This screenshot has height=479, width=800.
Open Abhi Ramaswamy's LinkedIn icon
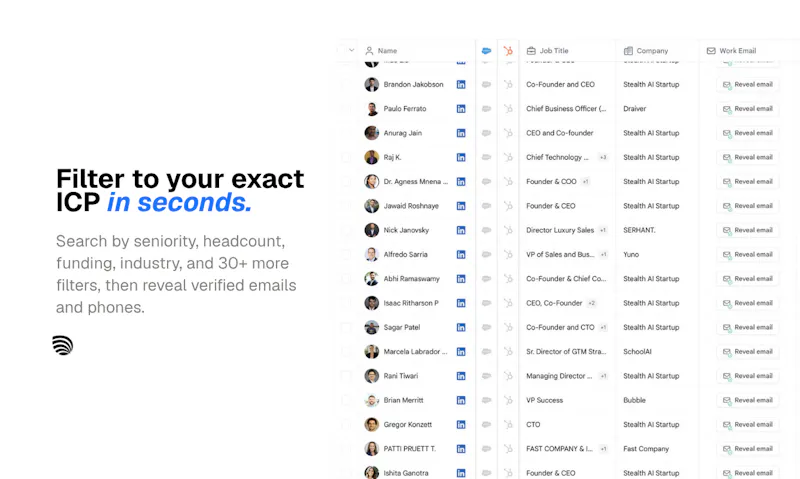point(461,279)
